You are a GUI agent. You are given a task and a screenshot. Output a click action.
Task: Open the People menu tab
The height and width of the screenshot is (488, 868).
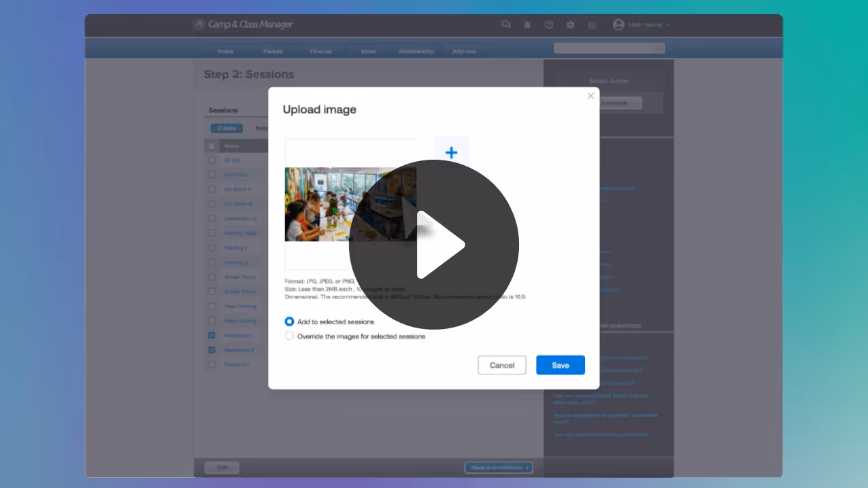click(273, 52)
